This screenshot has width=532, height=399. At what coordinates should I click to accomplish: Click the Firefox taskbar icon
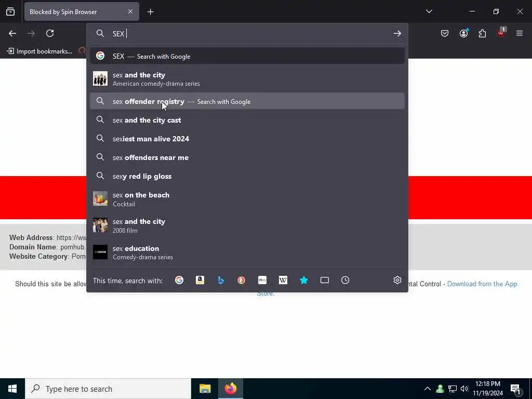click(x=230, y=389)
